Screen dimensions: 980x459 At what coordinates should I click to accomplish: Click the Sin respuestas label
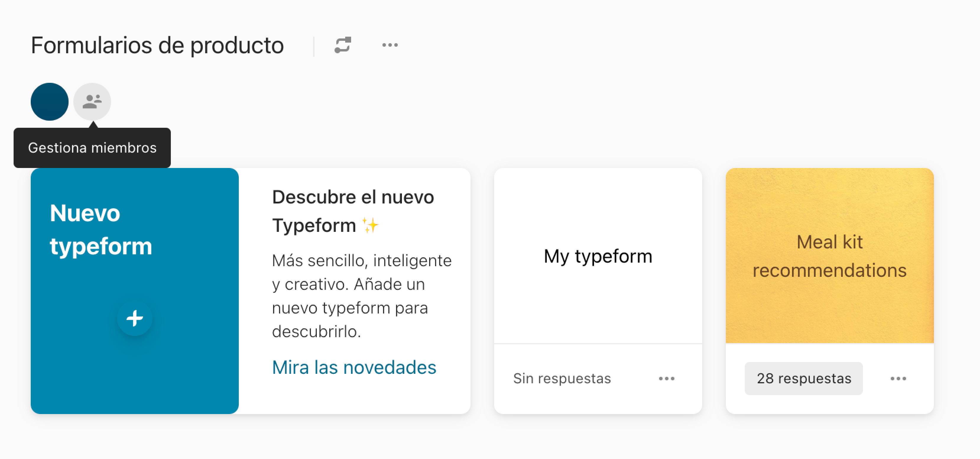click(562, 378)
